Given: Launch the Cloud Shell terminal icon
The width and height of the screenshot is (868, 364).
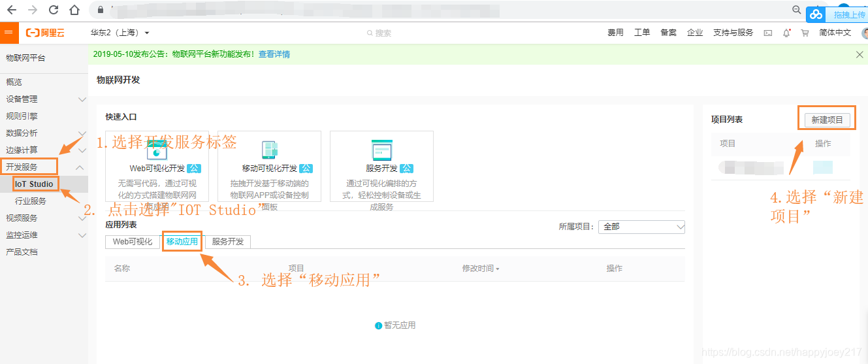Looking at the screenshot, I should (x=768, y=33).
